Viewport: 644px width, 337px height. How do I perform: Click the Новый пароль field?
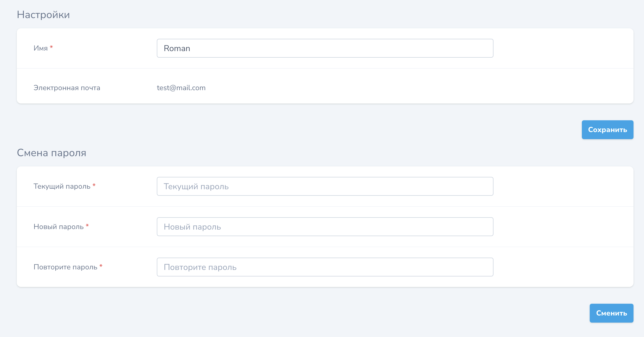325,226
